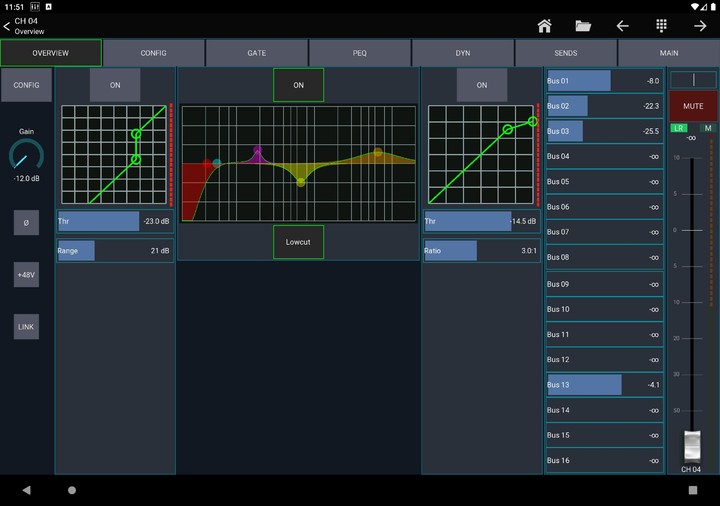Adjust the Bus 13 send level slider
This screenshot has height=506, width=720.
click(x=604, y=385)
